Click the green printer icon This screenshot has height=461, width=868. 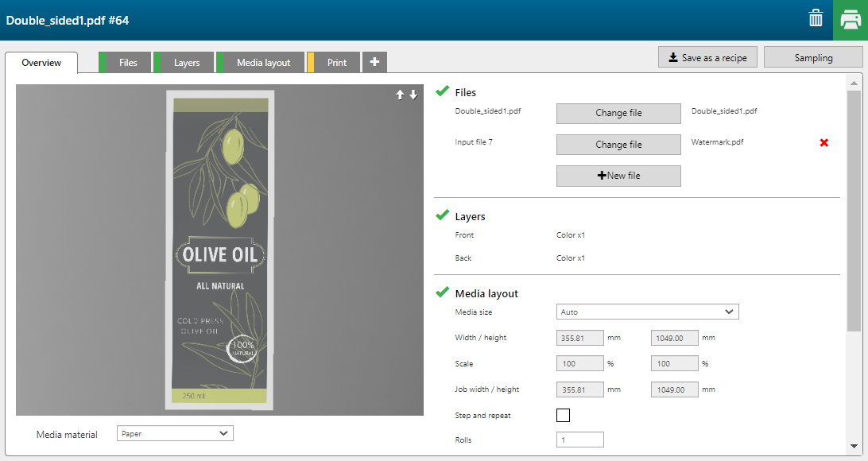point(850,19)
